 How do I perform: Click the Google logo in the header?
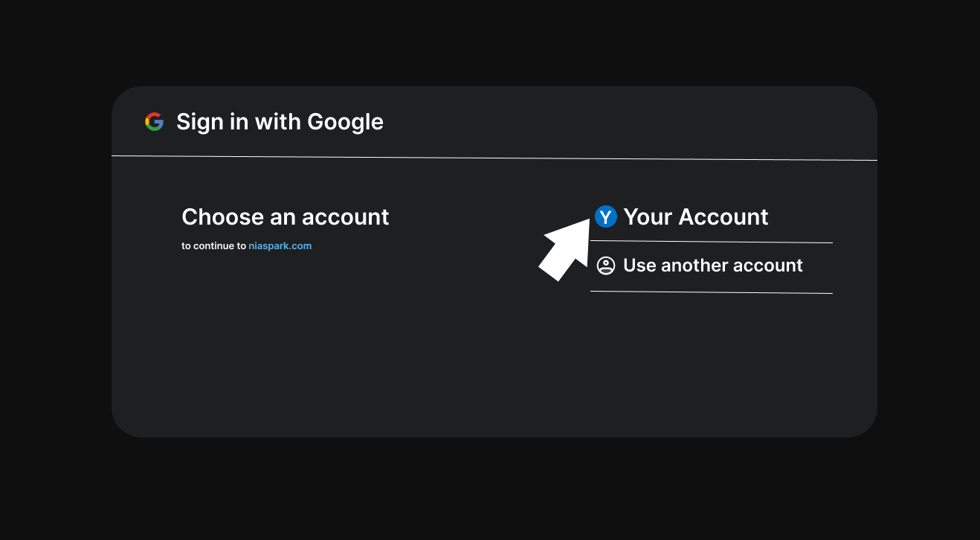tap(154, 122)
